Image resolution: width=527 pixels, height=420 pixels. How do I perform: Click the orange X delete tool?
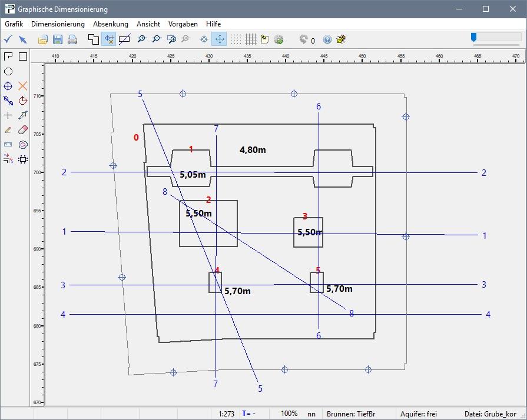tap(23, 86)
